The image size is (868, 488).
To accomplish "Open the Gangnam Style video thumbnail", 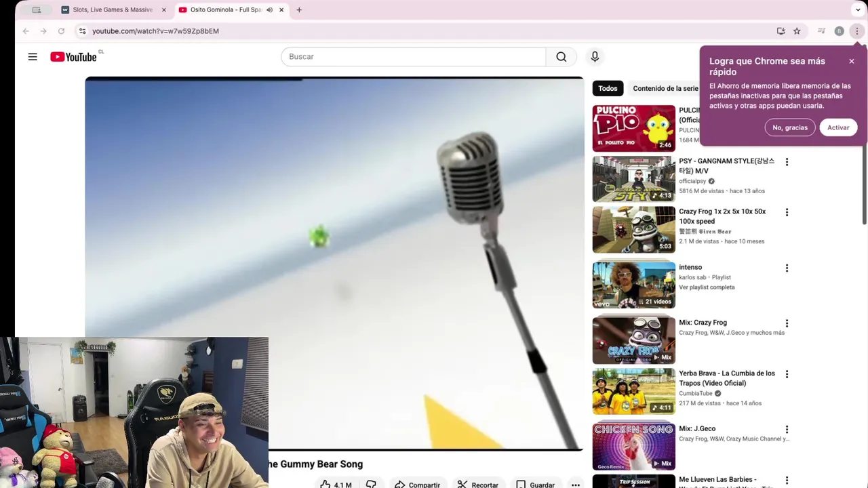I will click(634, 179).
